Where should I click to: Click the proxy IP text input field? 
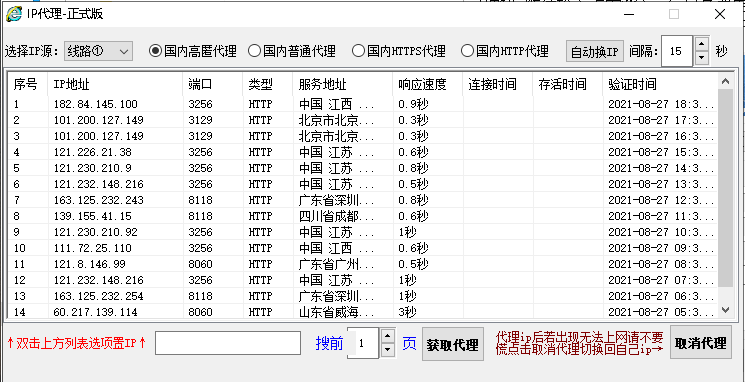point(228,343)
